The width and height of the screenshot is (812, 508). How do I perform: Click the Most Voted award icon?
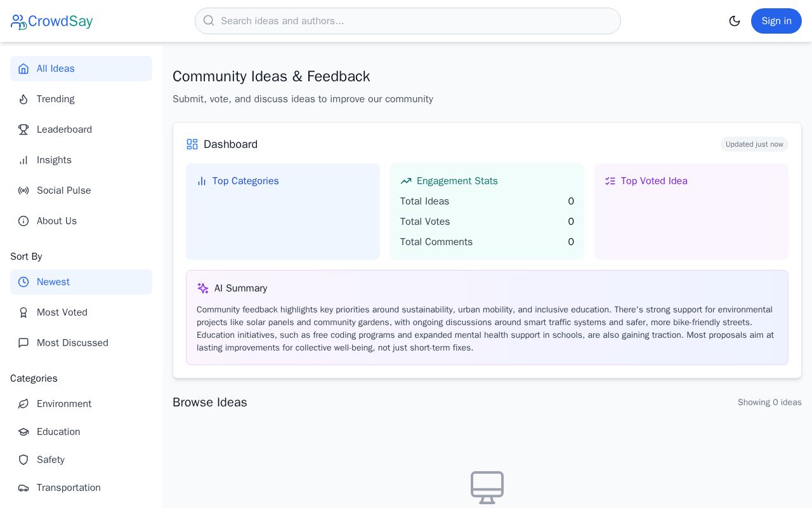[23, 312]
